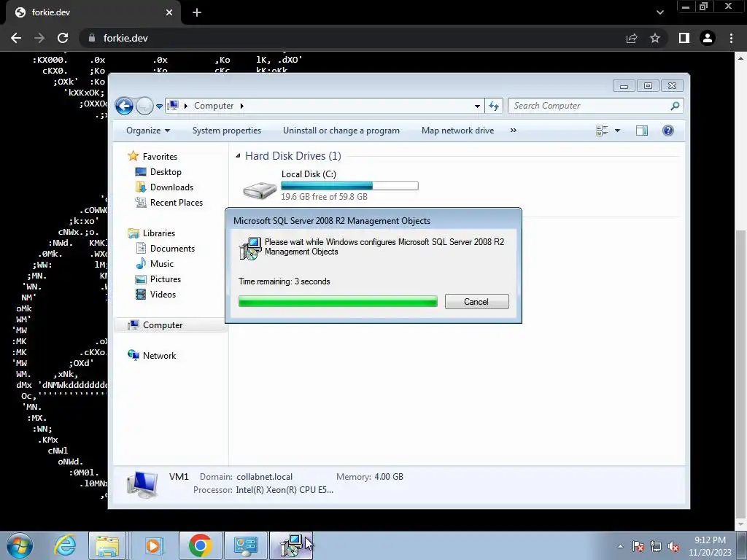
Task: Open the Windows Start menu
Action: [19, 545]
